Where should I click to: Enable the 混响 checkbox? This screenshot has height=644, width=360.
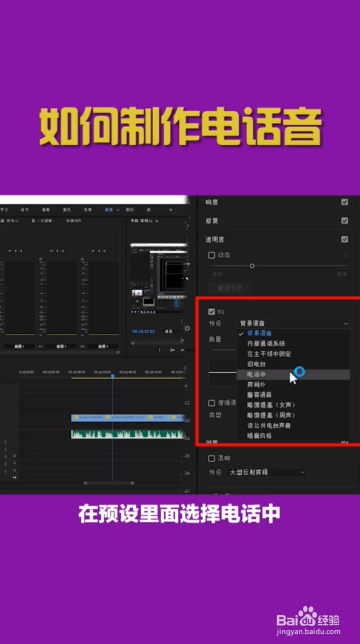tap(212, 459)
